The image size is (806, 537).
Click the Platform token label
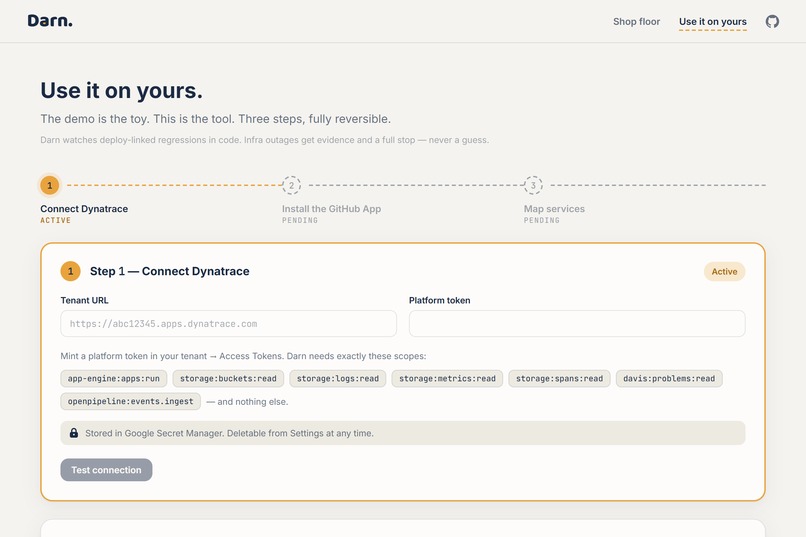pos(439,300)
